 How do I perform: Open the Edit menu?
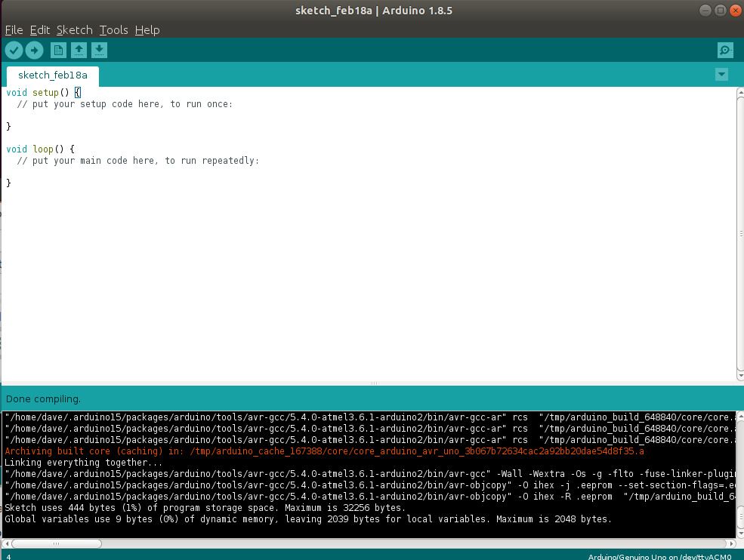click(x=40, y=30)
